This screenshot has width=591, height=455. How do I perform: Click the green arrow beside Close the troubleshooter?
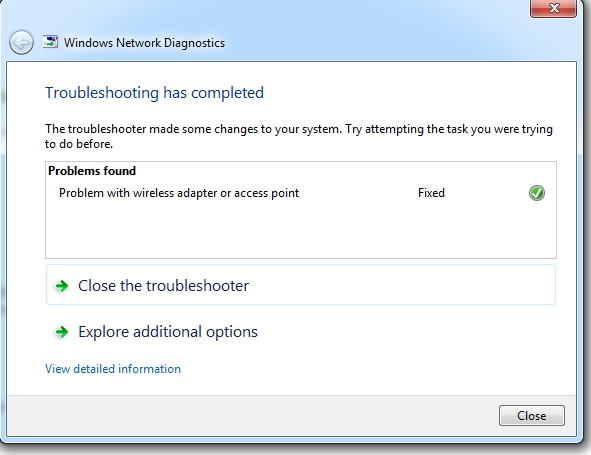pos(61,286)
